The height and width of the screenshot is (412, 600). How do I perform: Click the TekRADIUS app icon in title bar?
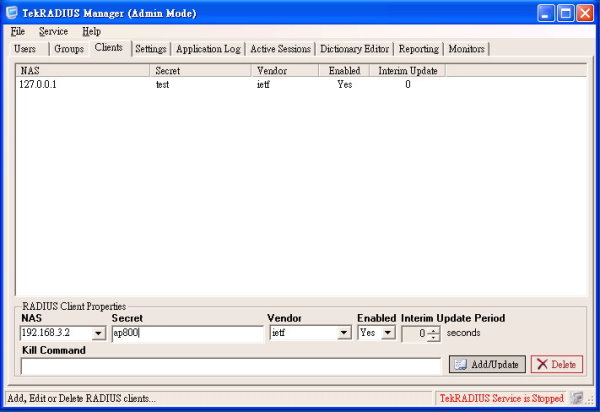point(11,12)
